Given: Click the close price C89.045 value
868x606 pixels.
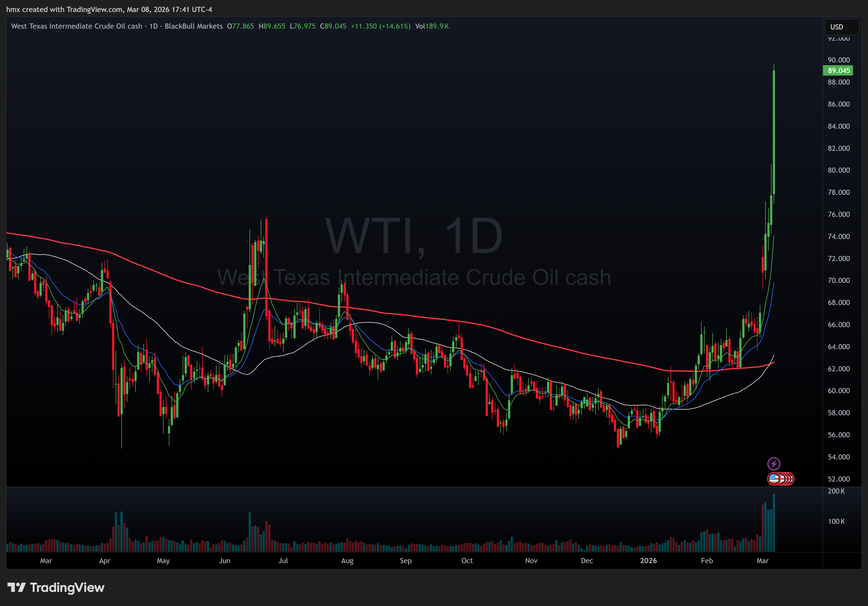Looking at the screenshot, I should [x=333, y=26].
